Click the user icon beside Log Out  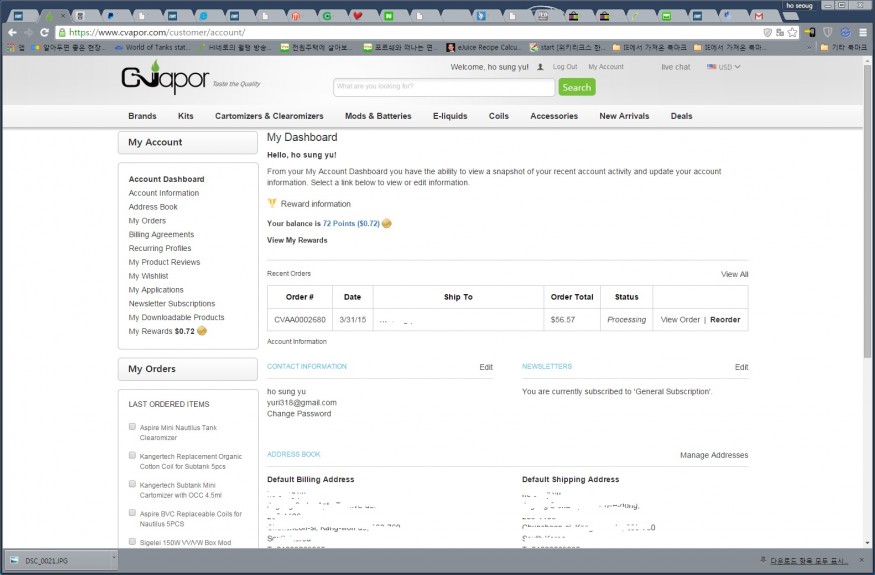(x=540, y=67)
